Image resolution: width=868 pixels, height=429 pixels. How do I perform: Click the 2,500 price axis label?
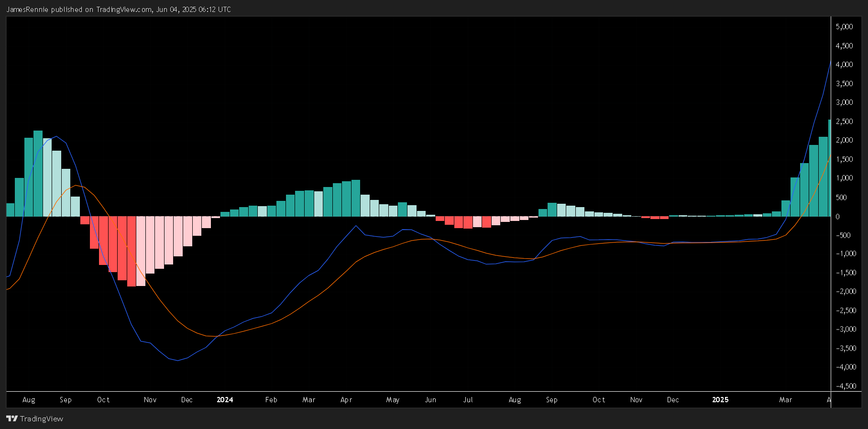844,121
